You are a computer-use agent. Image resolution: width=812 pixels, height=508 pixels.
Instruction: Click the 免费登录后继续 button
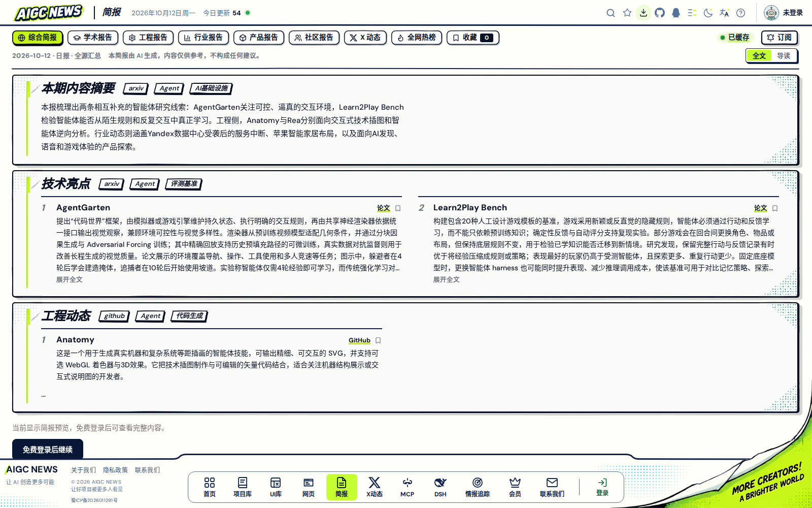(x=48, y=450)
